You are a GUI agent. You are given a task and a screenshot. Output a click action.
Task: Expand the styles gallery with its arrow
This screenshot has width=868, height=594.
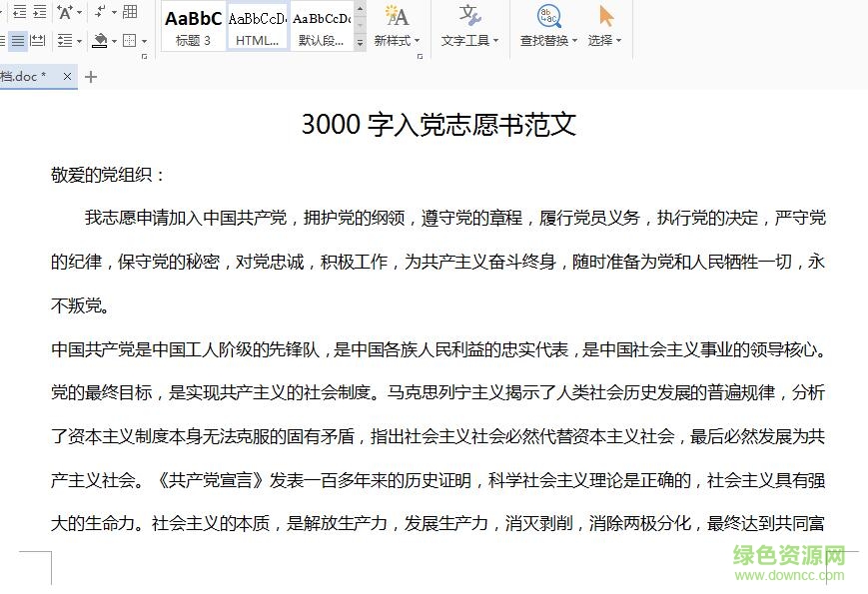(359, 41)
